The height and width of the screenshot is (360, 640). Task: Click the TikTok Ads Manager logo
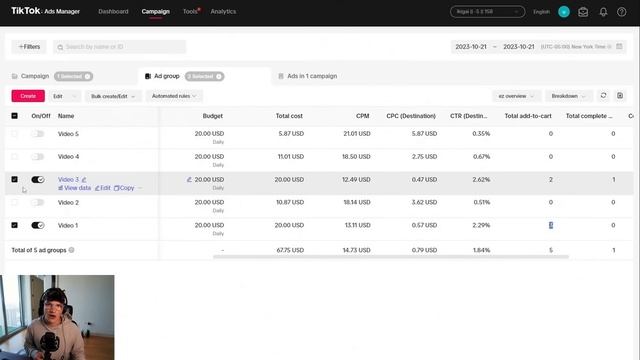[45, 11]
